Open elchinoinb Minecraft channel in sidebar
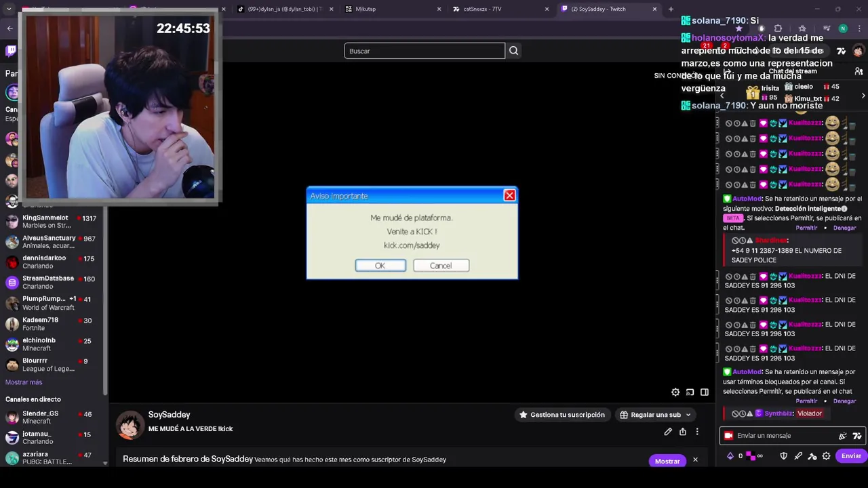Viewport: 868px width, 488px height. (52, 344)
